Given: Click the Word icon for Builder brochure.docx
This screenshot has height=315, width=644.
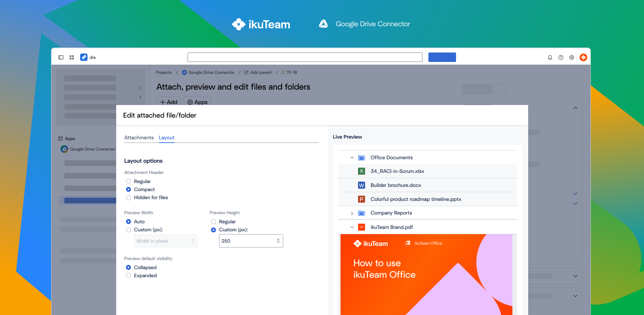Looking at the screenshot, I should click(x=362, y=185).
